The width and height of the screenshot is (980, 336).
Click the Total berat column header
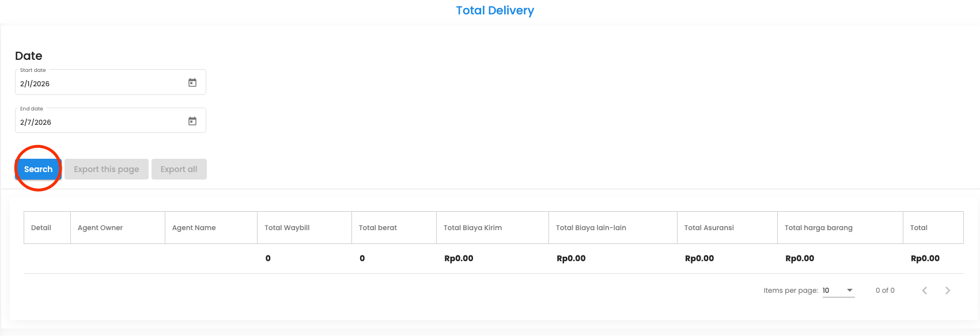click(x=378, y=228)
